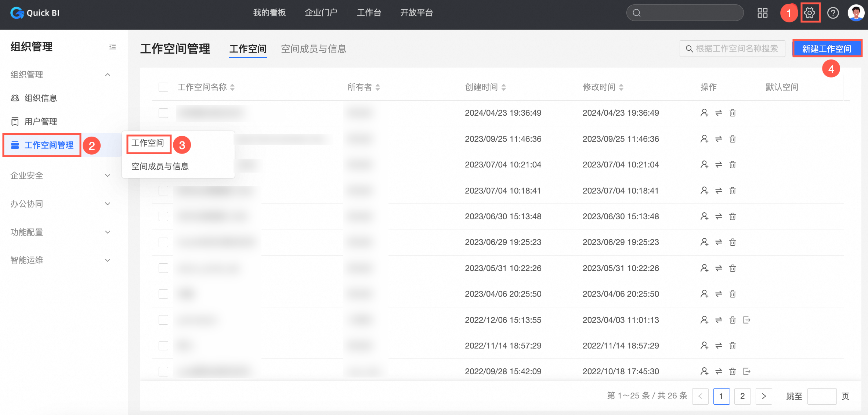Screen dimensions: 868x415
Task: Sort by 修改时间 column
Action: [621, 87]
